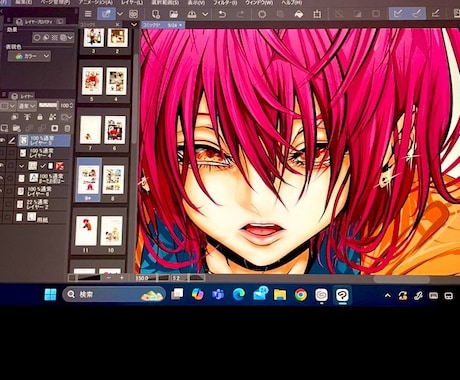Open File Explorer from taskbar
The width and height of the screenshot is (460, 380).
pyautogui.click(x=280, y=295)
